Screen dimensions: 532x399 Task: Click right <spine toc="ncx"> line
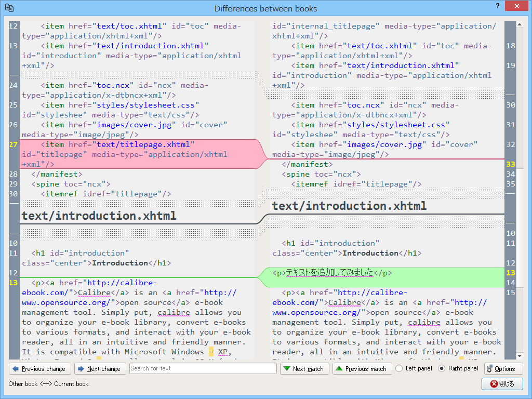pos(321,174)
